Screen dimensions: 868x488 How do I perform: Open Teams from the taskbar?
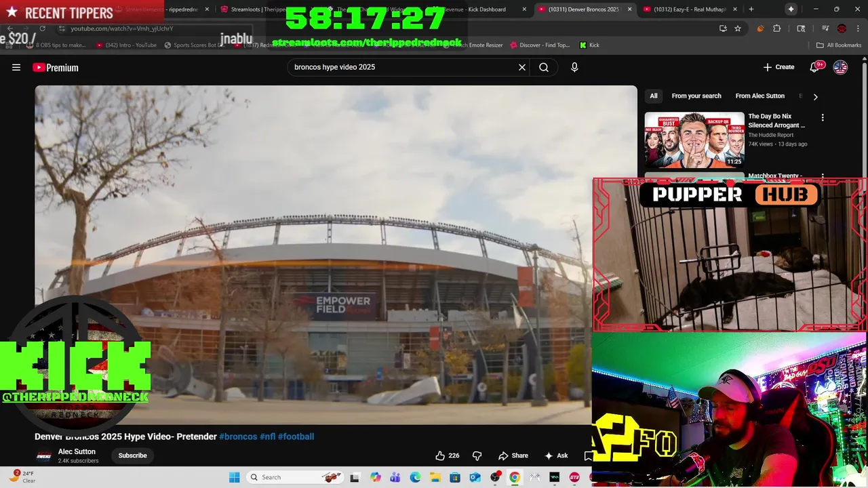pos(395,477)
